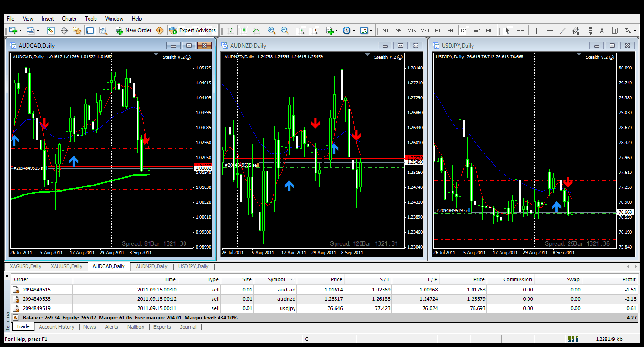Open the chart Templates icon

coord(364,30)
